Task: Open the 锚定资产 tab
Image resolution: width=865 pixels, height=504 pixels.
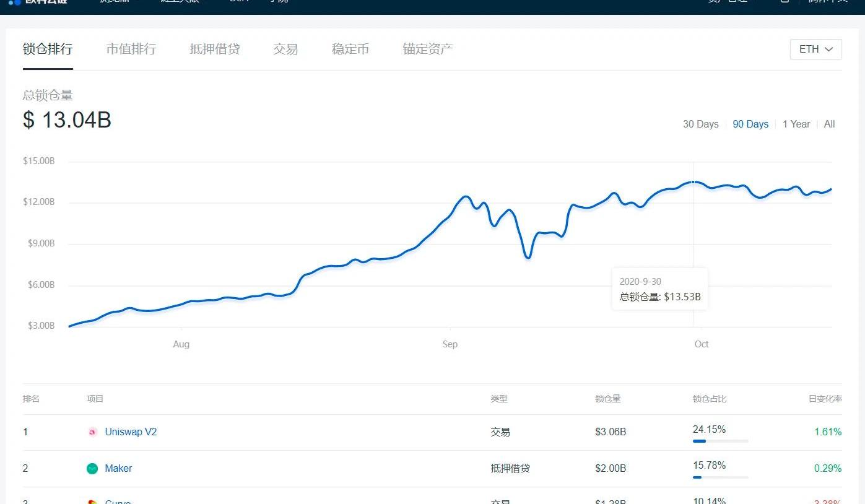Action: [428, 49]
